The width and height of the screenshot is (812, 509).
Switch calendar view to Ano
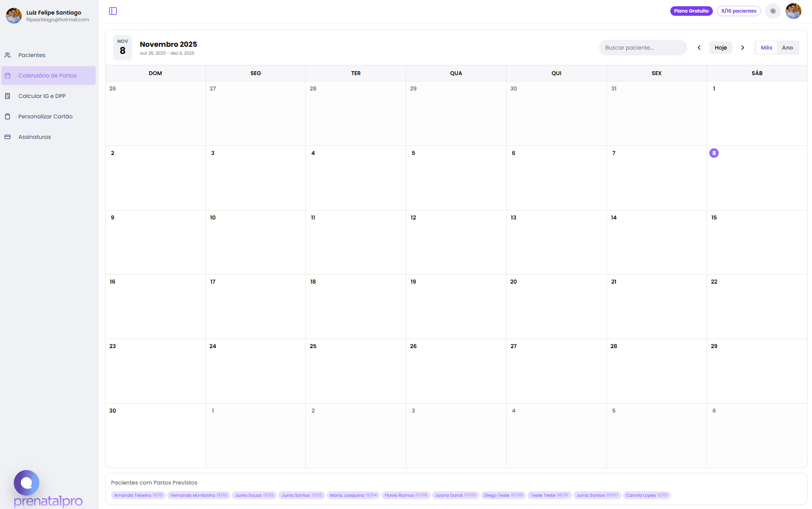pos(788,47)
